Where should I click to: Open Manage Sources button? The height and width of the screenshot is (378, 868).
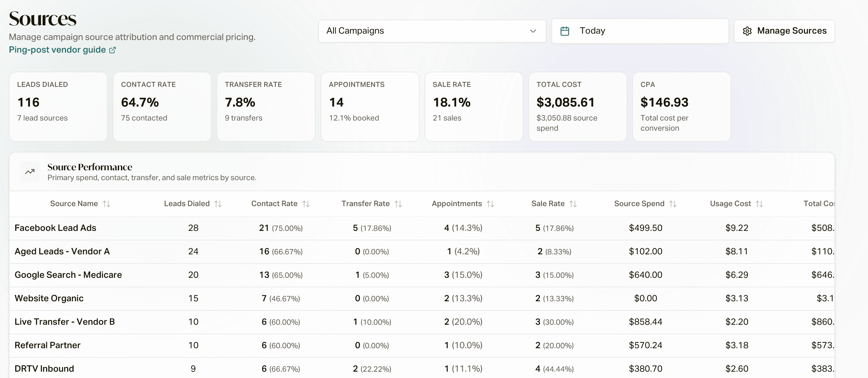click(784, 31)
